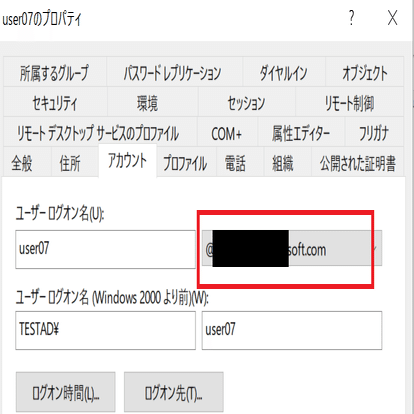This screenshot has width=414, height=414.
Task: Open the ダイヤルイン tab
Action: 284,72
